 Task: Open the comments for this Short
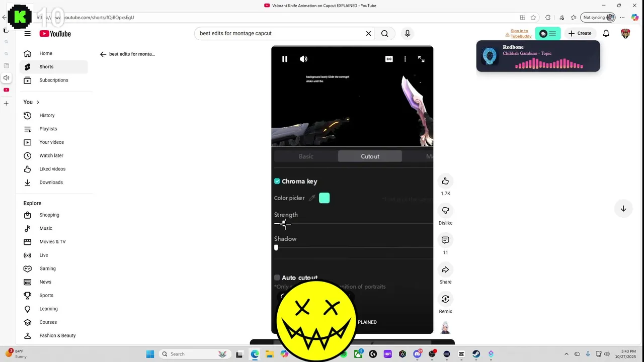pyautogui.click(x=445, y=240)
